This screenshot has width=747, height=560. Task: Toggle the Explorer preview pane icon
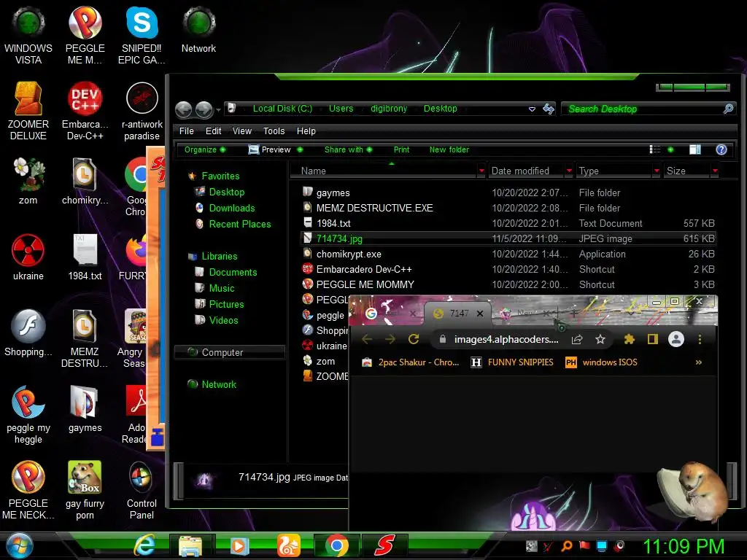[695, 149]
